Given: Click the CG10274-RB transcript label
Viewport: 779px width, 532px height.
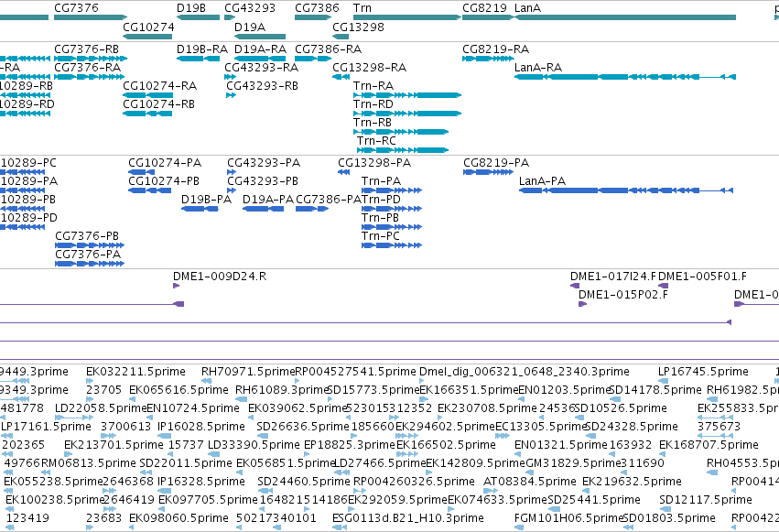Looking at the screenshot, I should pos(159,103).
